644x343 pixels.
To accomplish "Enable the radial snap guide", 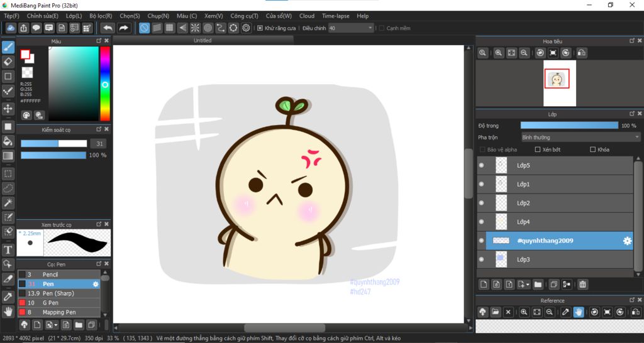I will 195,28.
